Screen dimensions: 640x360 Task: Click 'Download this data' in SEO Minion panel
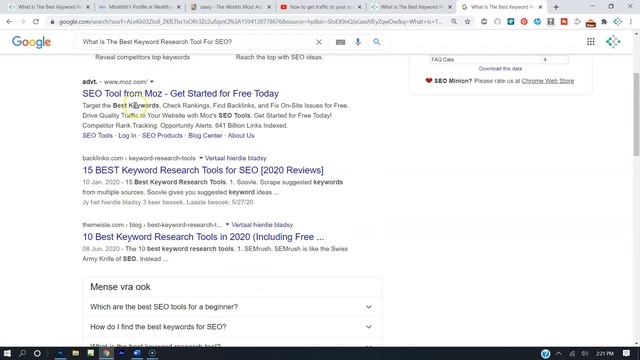pos(500,69)
